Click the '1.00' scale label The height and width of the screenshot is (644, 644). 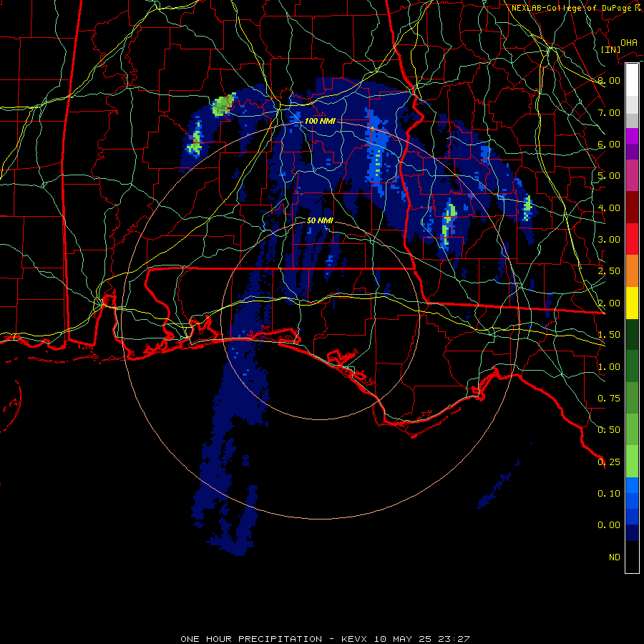click(609, 367)
